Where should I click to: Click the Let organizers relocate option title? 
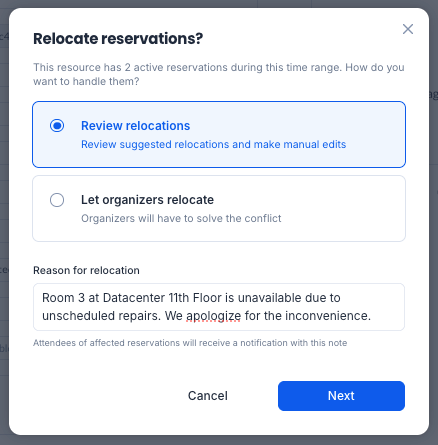(x=147, y=200)
